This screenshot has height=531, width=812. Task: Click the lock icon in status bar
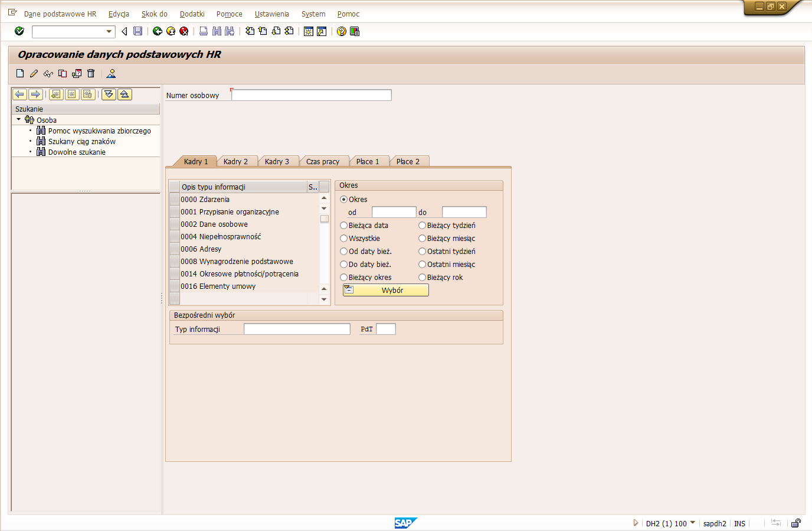795,523
